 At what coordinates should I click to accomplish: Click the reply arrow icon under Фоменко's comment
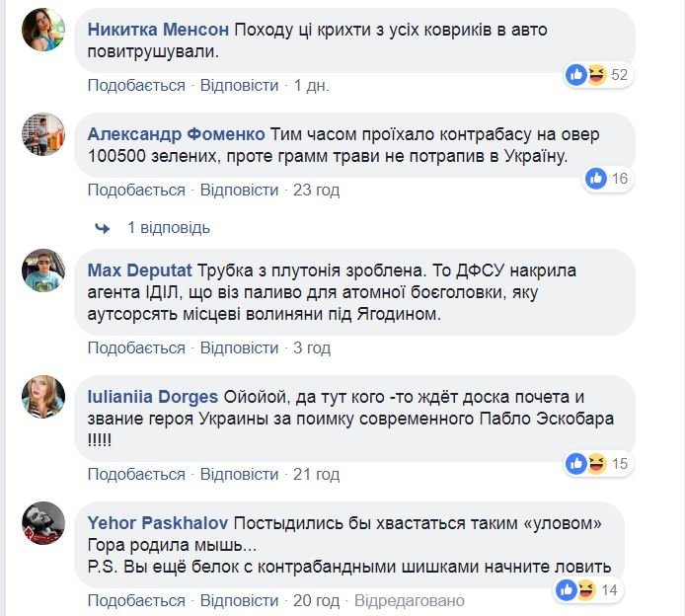pyautogui.click(x=102, y=228)
